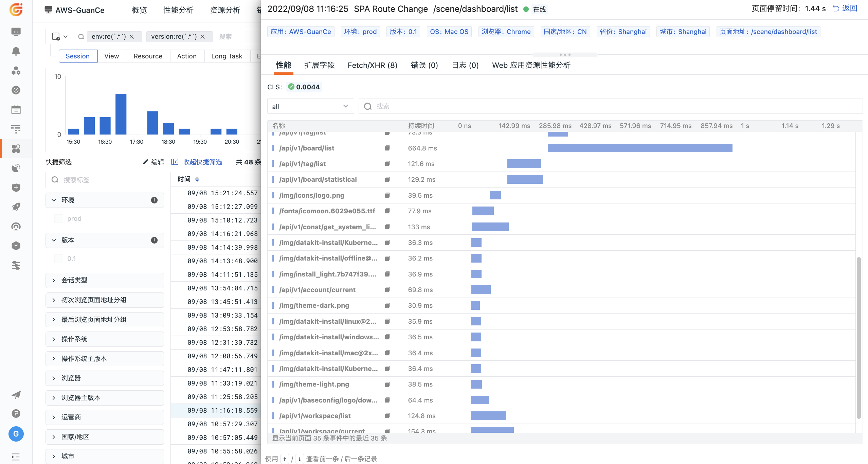This screenshot has width=868, height=464.
Task: Copy the /img/theme-dark.png resource name
Action: [x=387, y=305]
